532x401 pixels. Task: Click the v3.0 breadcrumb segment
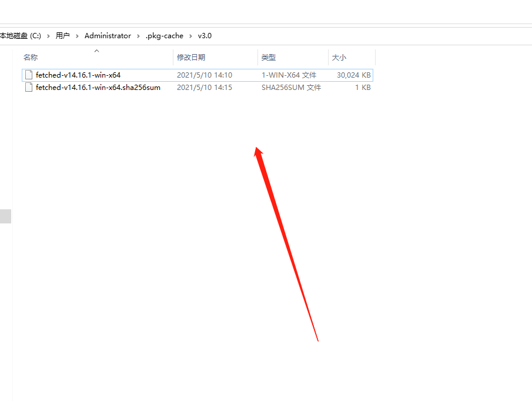point(205,35)
